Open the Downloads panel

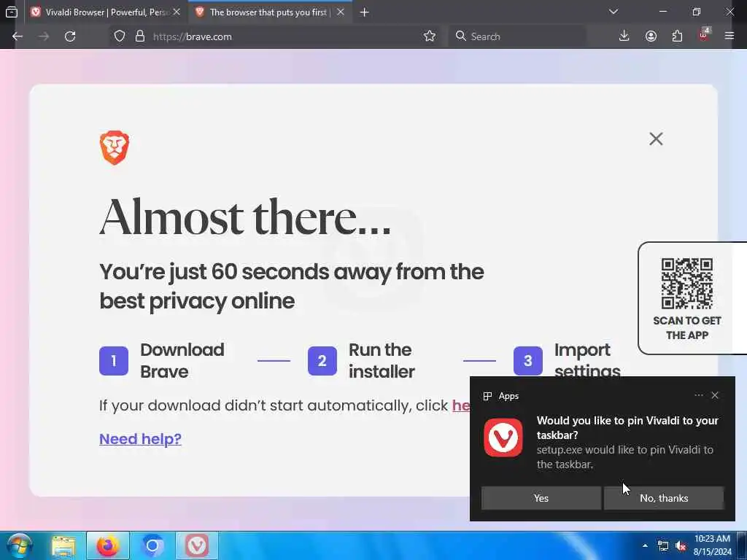pos(624,36)
